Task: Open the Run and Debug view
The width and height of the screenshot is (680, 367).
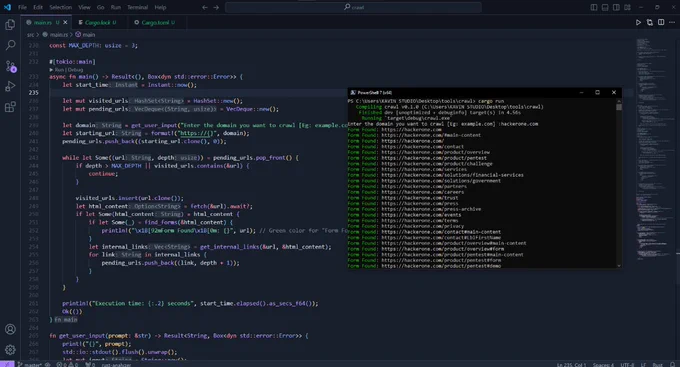Action: click(10, 86)
